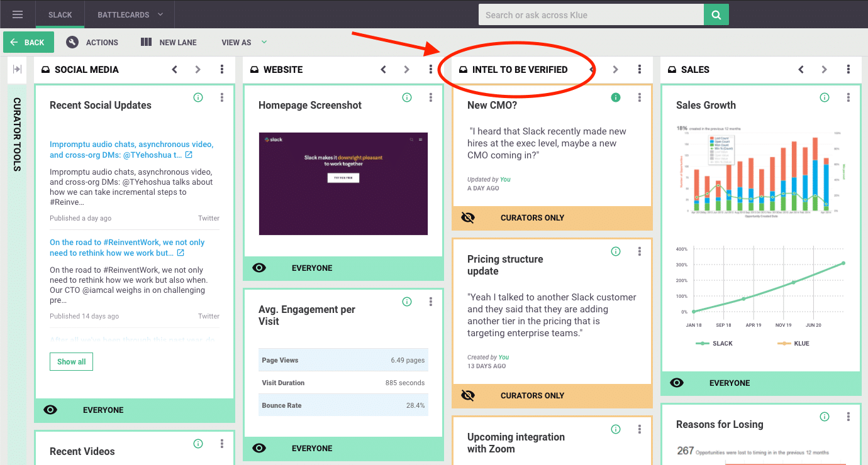Toggle Curators Only visibility on Pricing structure update
This screenshot has width=868, height=465.
(467, 395)
